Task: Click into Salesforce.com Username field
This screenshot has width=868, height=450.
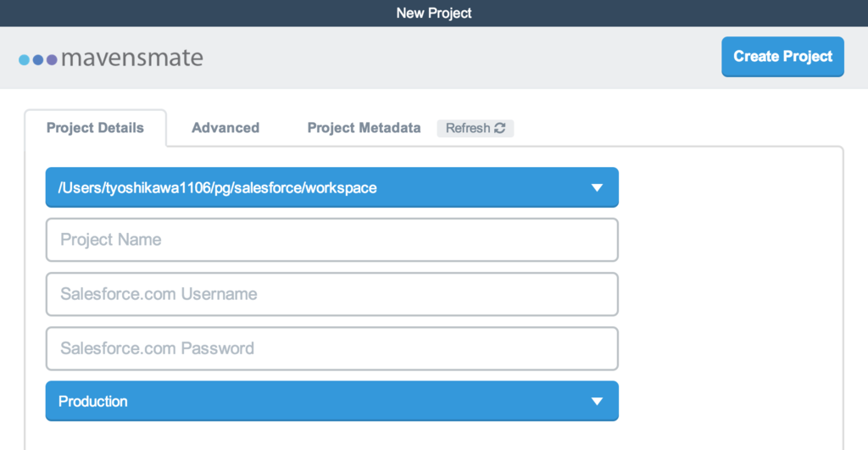Action: 332,294
